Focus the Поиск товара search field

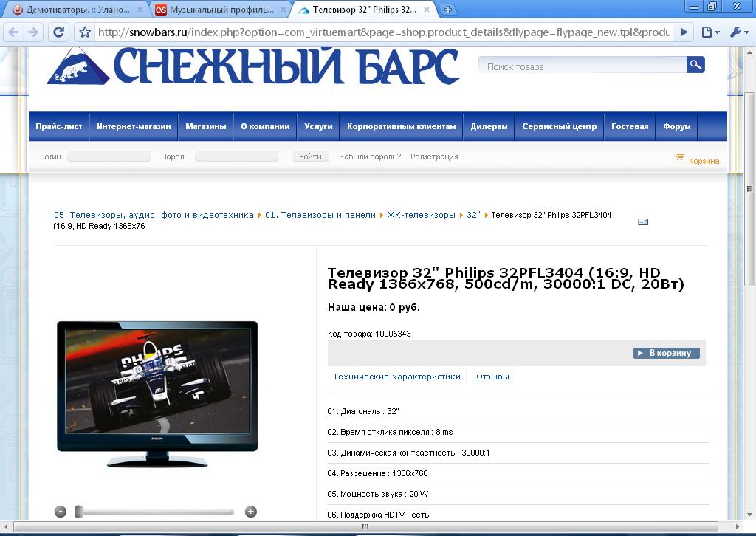pos(582,66)
